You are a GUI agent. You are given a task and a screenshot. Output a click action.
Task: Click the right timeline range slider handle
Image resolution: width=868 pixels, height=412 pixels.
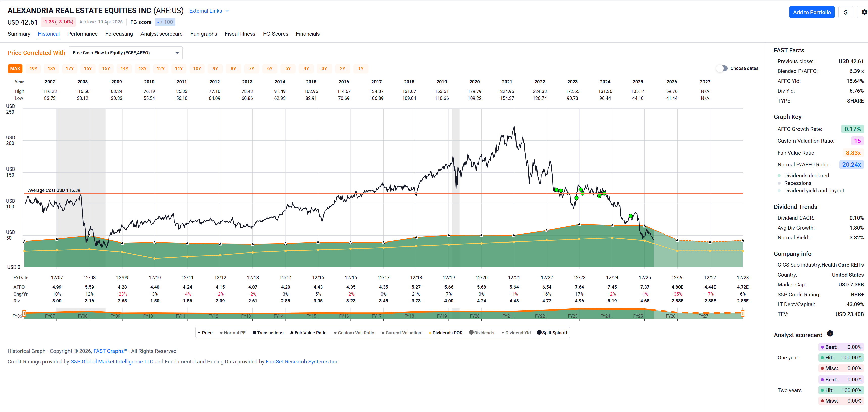coord(743,314)
